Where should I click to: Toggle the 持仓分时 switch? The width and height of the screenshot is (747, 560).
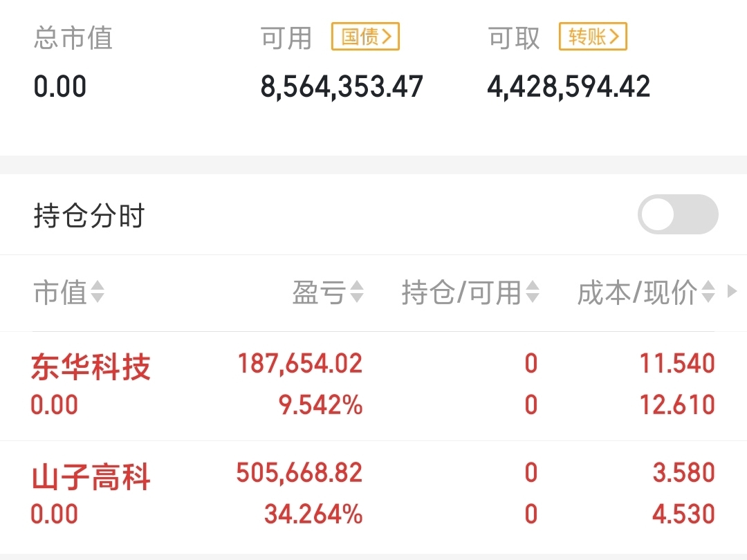pyautogui.click(x=677, y=215)
